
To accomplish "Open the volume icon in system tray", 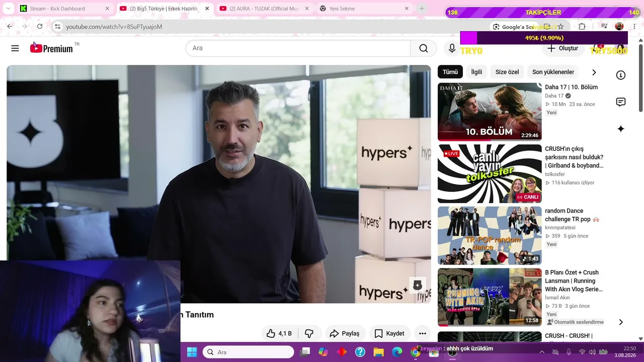I will click(592, 352).
